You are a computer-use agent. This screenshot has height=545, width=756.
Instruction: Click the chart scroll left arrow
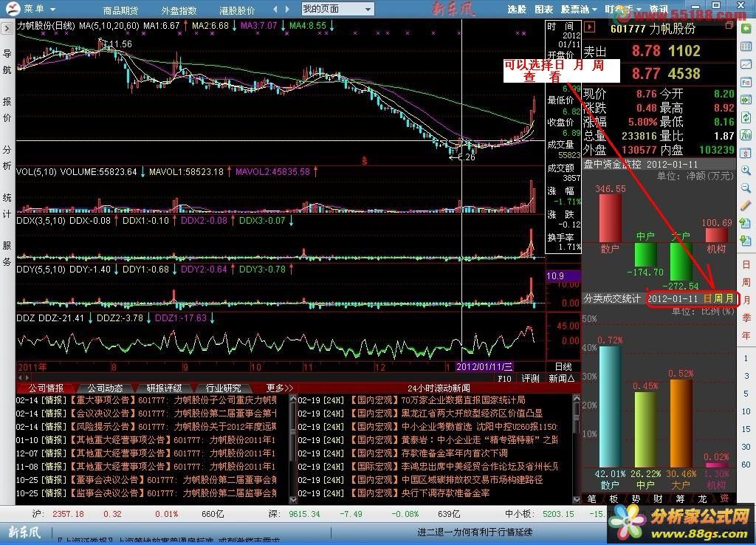tap(18, 377)
